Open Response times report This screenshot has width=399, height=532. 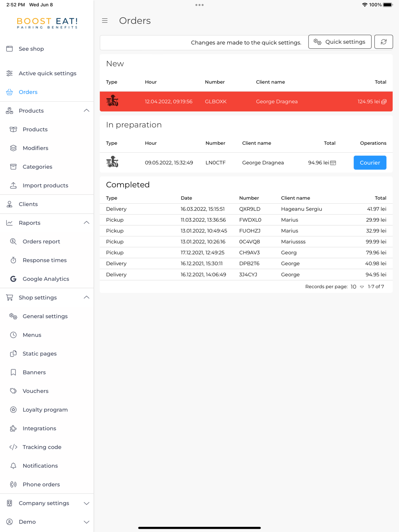tap(47, 260)
